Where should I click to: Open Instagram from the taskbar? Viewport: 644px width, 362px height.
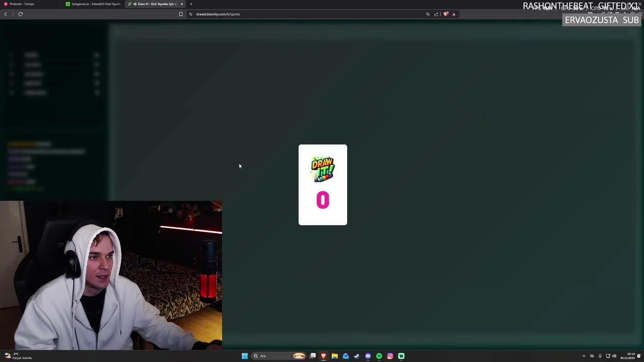(390, 356)
